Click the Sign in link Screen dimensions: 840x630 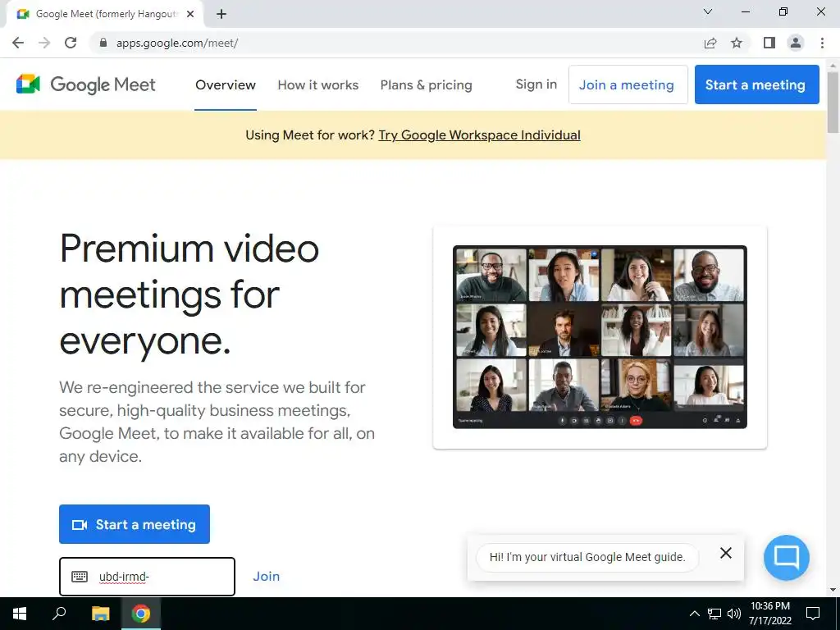click(x=536, y=84)
